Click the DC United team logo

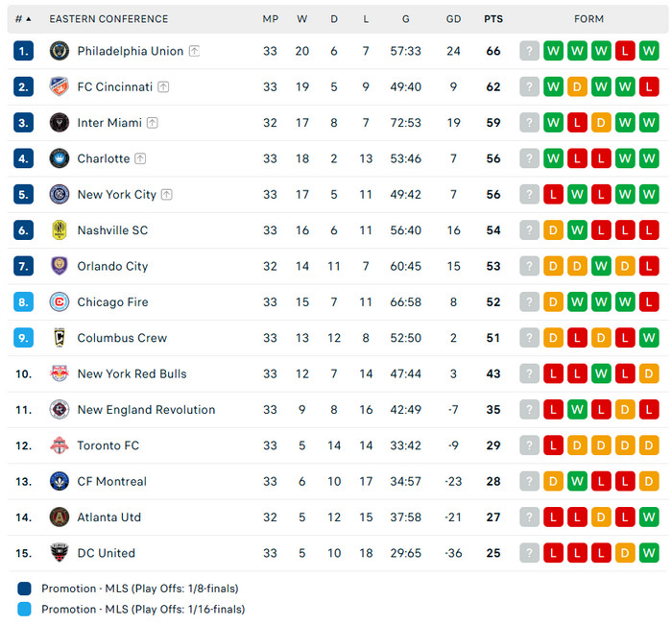pyautogui.click(x=60, y=553)
